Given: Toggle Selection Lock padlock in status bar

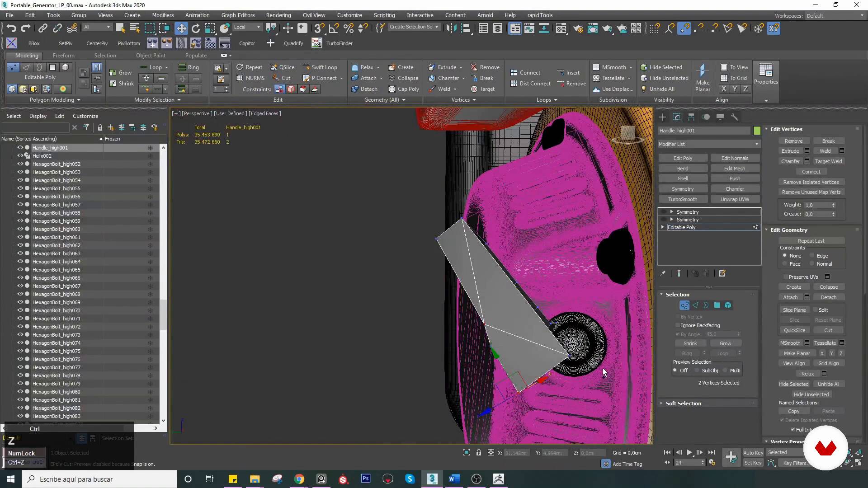Looking at the screenshot, I should point(478,453).
